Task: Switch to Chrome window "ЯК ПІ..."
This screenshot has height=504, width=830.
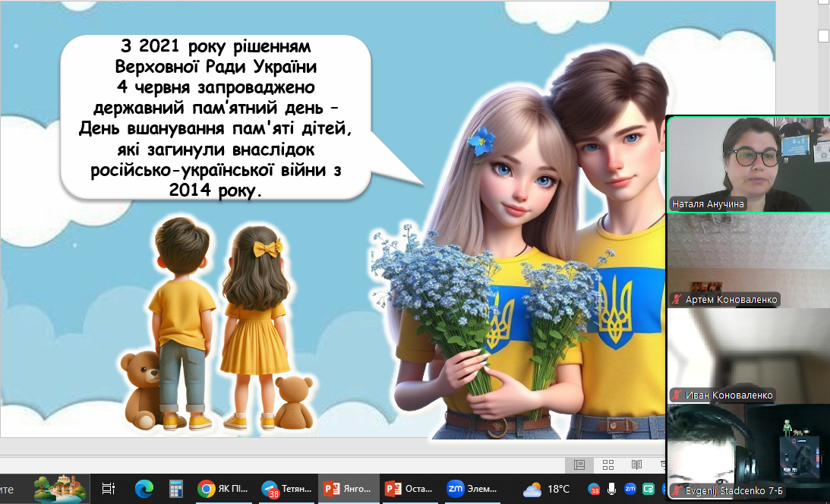Action: (x=222, y=489)
